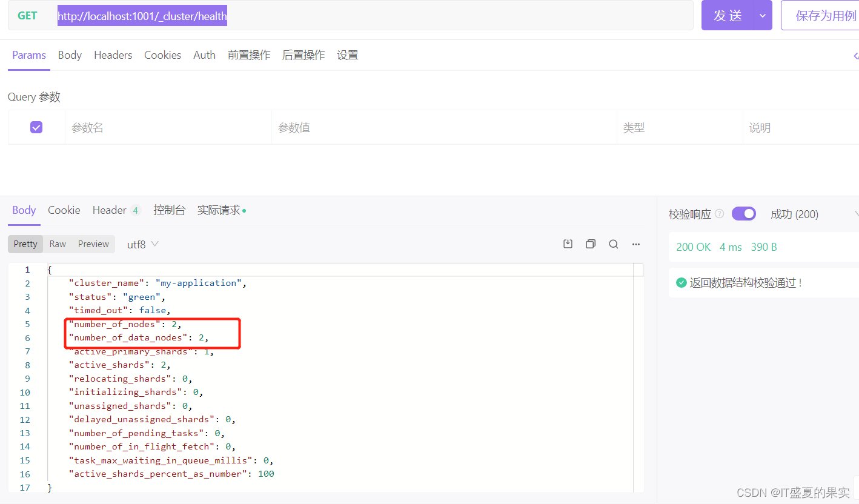
Task: Click the 返回数据结构校验通过 message
Action: [746, 282]
